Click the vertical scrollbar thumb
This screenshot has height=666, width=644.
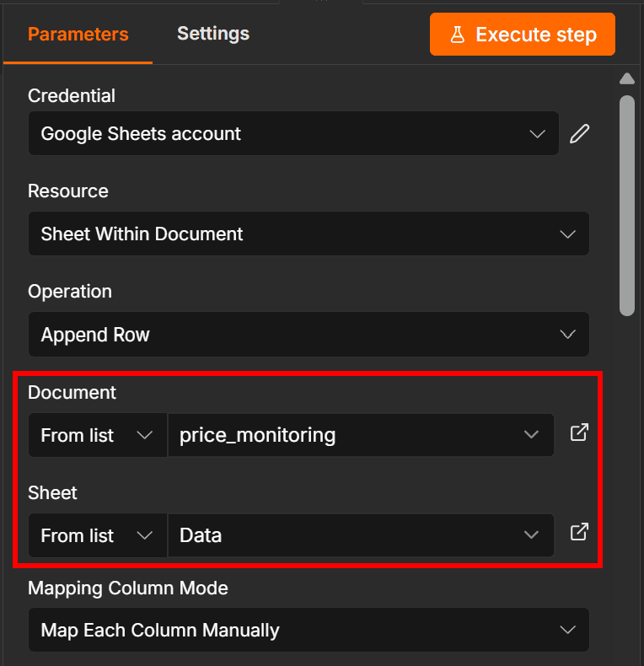pyautogui.click(x=627, y=206)
